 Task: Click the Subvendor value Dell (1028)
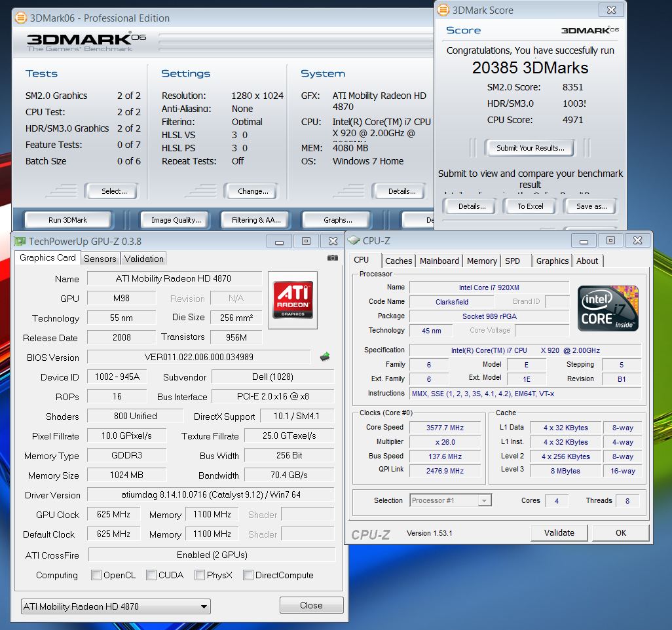(272, 377)
